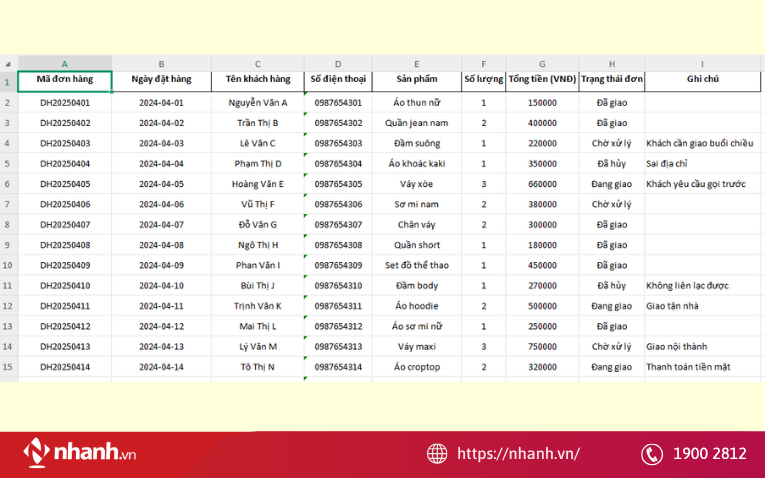765x478 pixels.
Task: Select order code cell DH20250401
Action: [x=65, y=102]
